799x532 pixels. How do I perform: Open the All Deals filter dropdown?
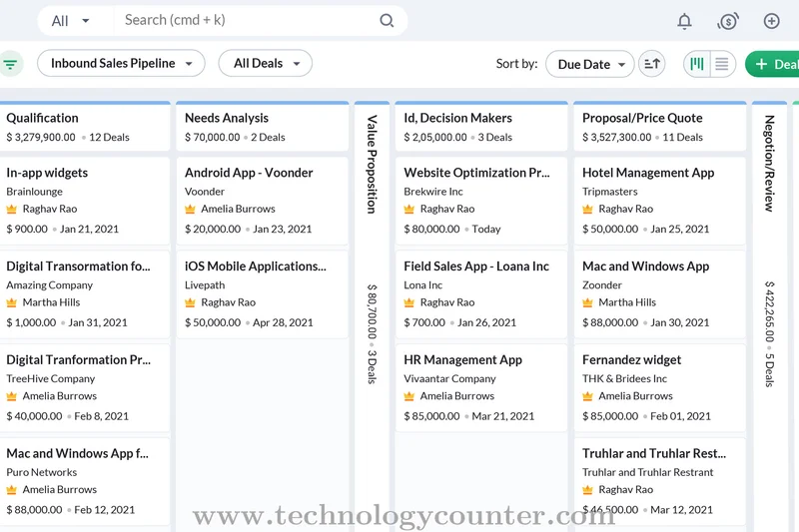click(266, 63)
